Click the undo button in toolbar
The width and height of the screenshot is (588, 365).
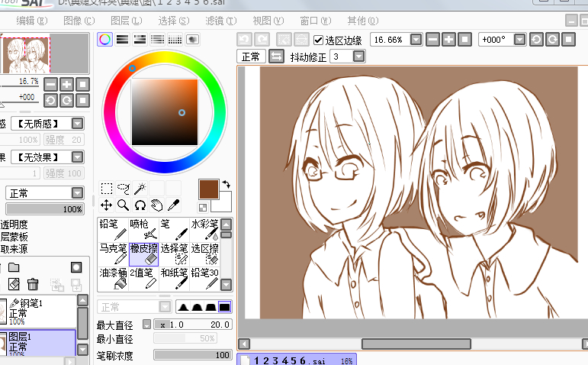click(245, 40)
